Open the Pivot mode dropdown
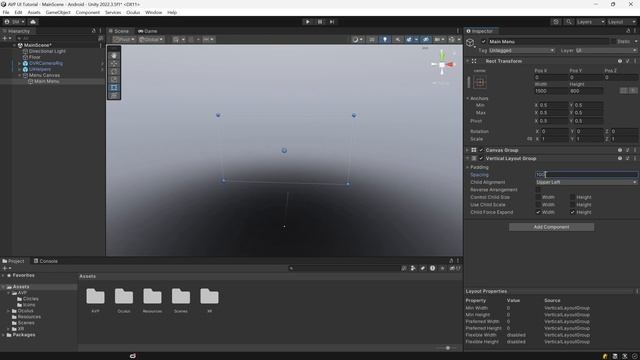640x360 pixels. (x=124, y=40)
